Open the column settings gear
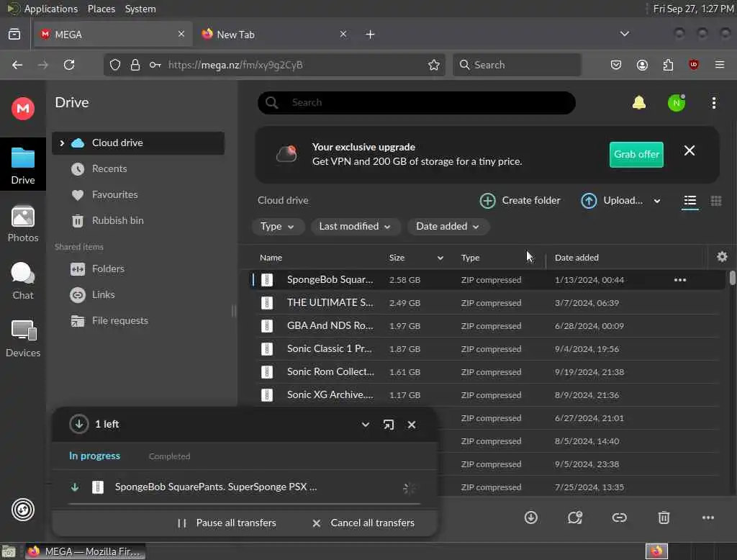Image resolution: width=737 pixels, height=560 pixels. coord(722,257)
